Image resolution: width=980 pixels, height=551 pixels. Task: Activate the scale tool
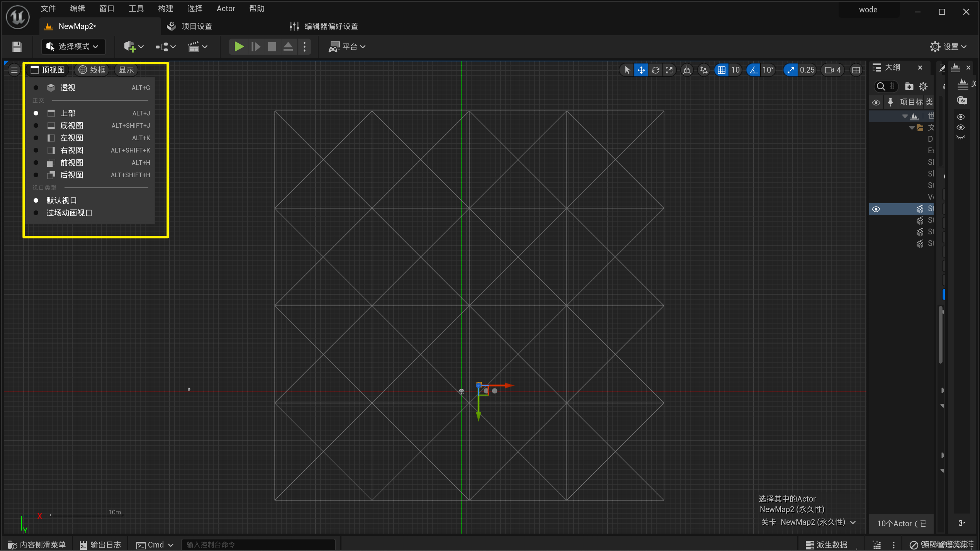(x=669, y=70)
